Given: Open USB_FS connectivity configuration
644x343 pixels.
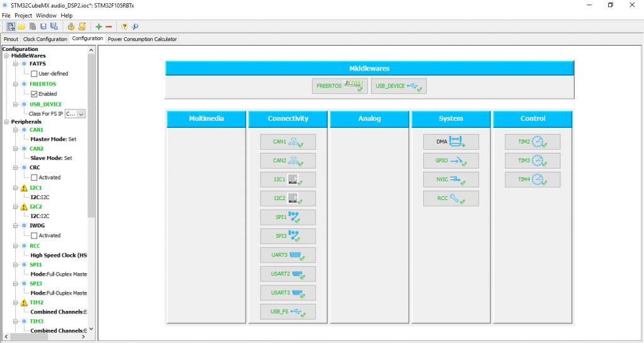Looking at the screenshot, I should click(x=288, y=312).
